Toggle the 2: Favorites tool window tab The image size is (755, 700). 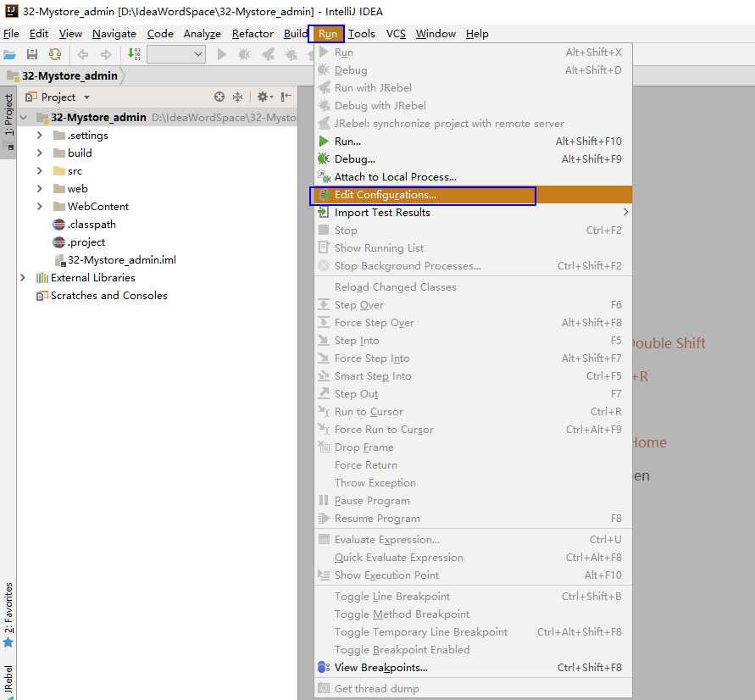point(8,614)
